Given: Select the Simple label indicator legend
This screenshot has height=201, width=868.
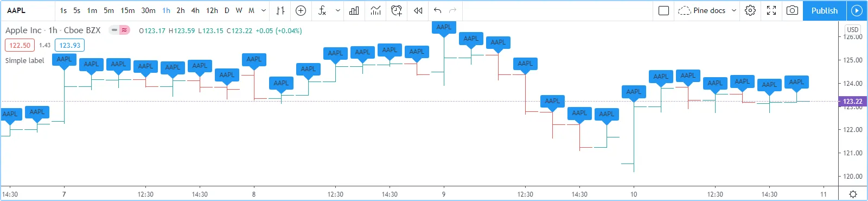Looking at the screenshot, I should pyautogui.click(x=24, y=60).
